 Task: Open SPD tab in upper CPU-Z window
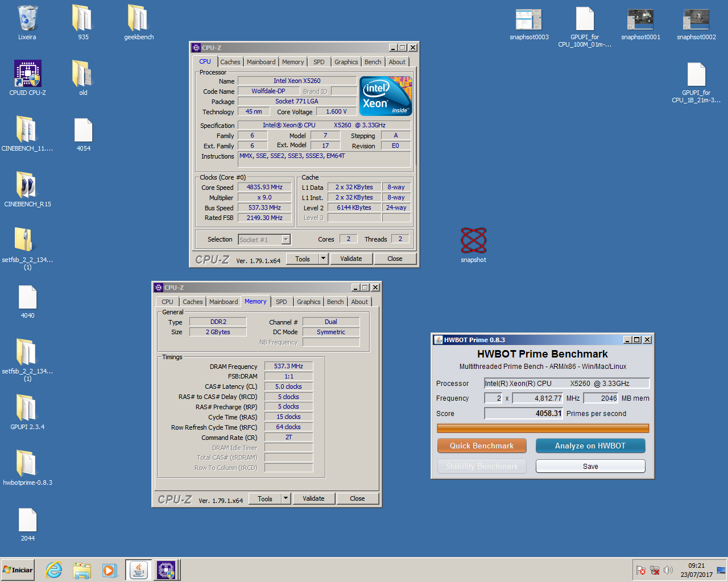(319, 62)
